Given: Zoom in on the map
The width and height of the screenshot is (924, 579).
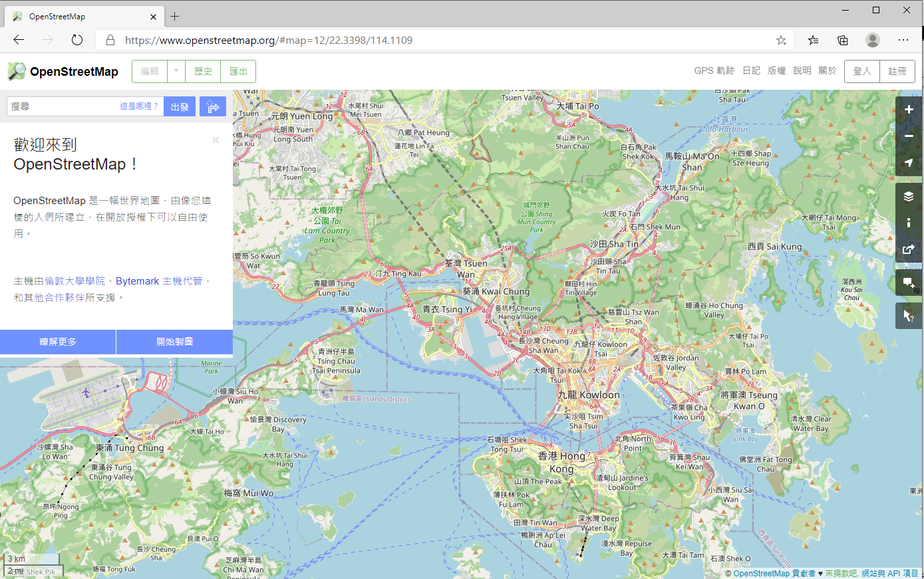Looking at the screenshot, I should coord(909,110).
